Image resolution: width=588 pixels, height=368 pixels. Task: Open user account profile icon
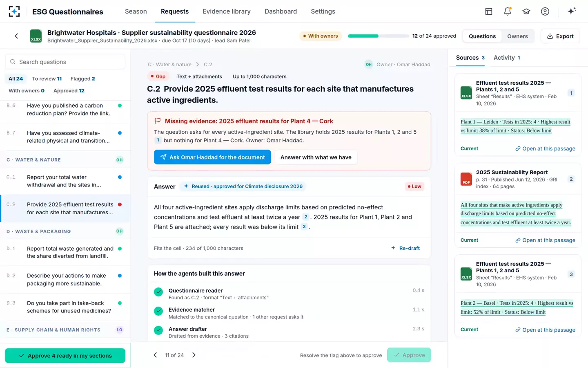pyautogui.click(x=545, y=11)
